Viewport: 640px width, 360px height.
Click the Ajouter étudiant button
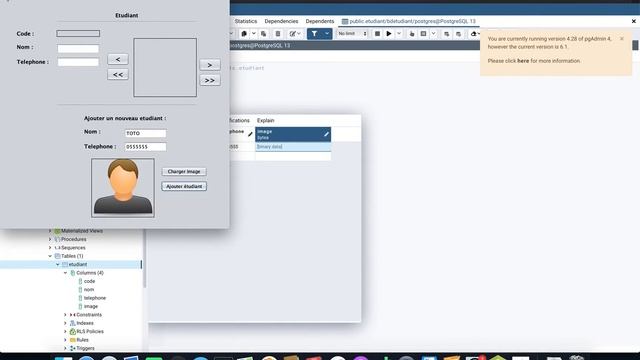(184, 186)
